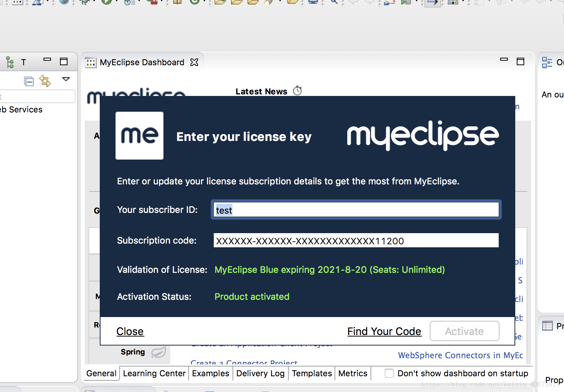Click the clock icon beside Latest News
564x392 pixels.
coord(297,91)
